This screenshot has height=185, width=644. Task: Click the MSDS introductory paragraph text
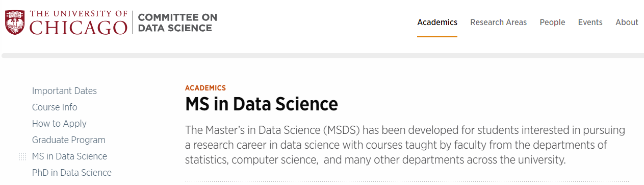coord(405,145)
